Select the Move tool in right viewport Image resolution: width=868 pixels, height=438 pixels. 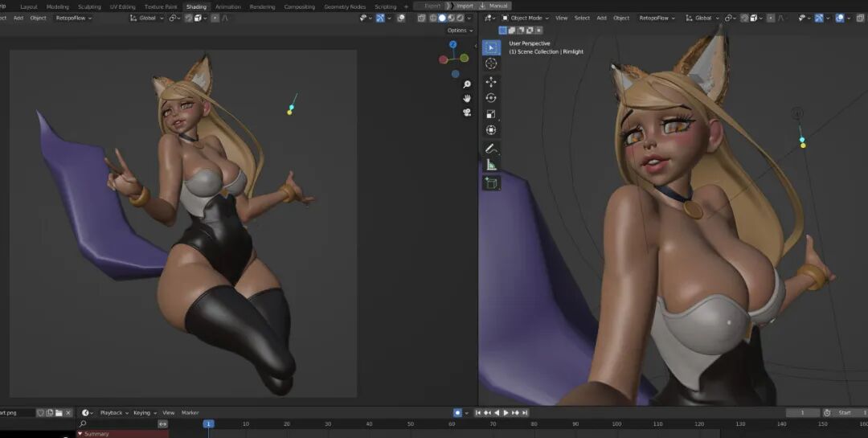click(491, 82)
